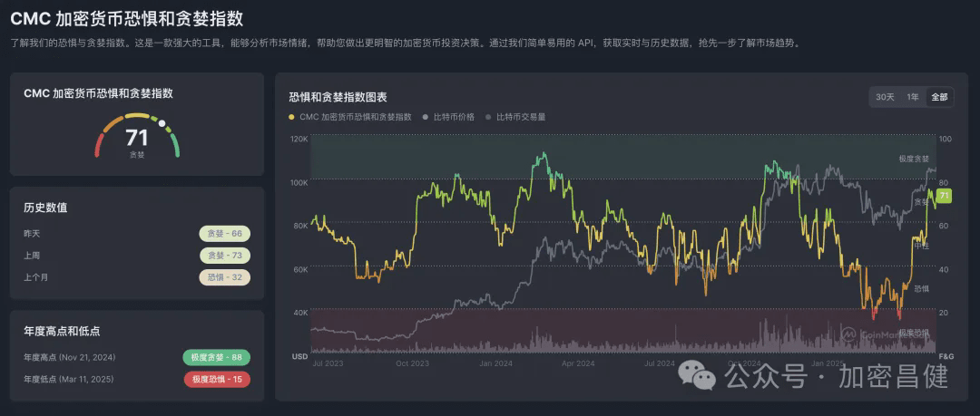Click the 历史数值 heading
Viewport: 980px width, 416px height.
[x=45, y=208]
